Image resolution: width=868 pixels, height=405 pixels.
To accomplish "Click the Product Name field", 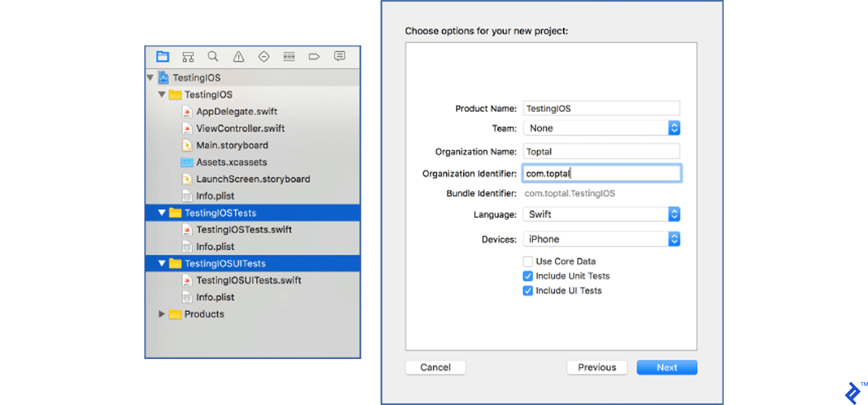I will tap(602, 109).
